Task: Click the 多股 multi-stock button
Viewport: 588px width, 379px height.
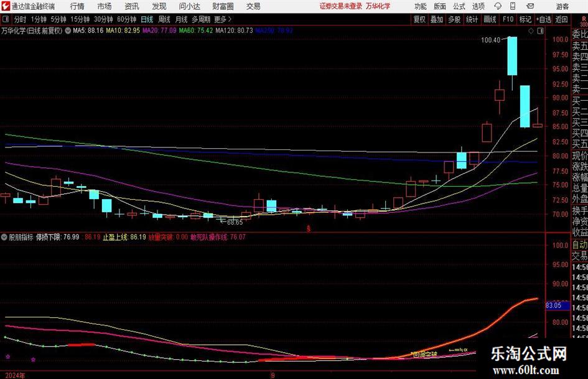Action: coord(454,19)
